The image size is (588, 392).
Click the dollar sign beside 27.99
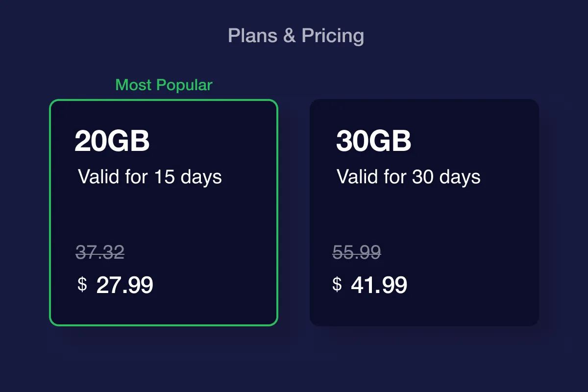point(82,284)
